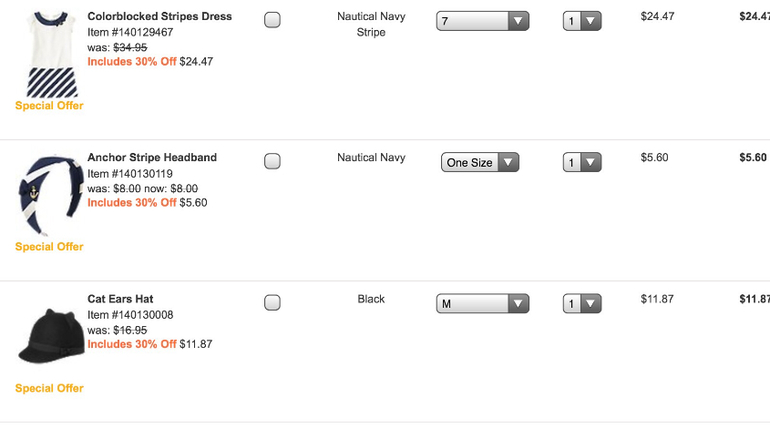
Task: Open the One Size dropdown for headband
Action: tap(480, 162)
